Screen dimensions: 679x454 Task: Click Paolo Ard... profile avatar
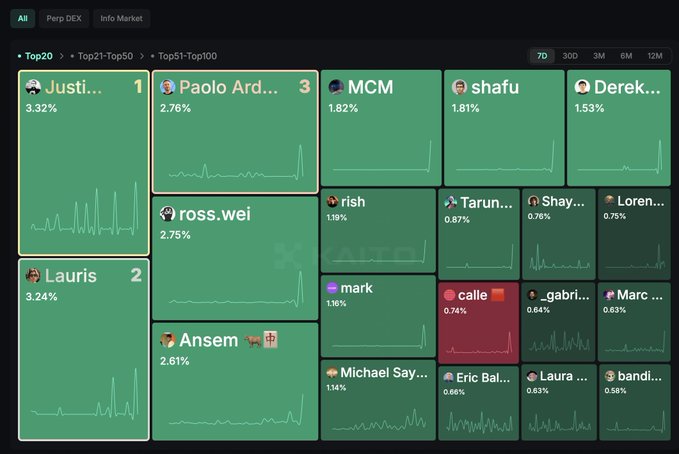click(x=167, y=87)
